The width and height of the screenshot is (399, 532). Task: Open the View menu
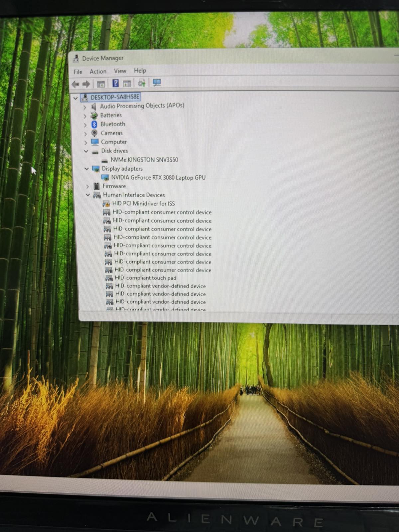coord(120,71)
